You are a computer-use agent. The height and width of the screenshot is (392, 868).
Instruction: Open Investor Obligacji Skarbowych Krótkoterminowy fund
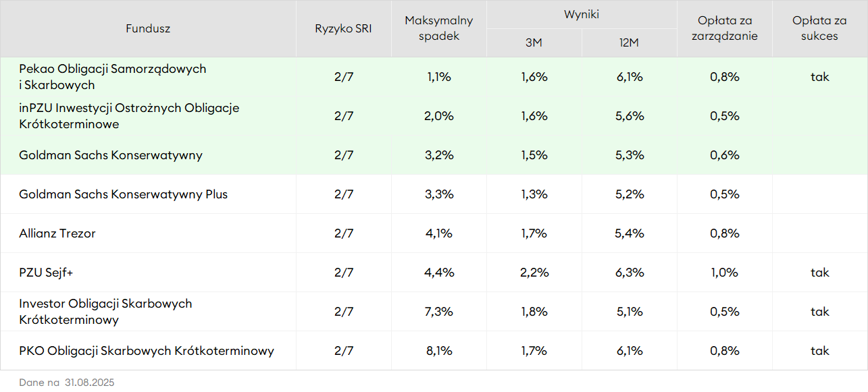pyautogui.click(x=105, y=312)
